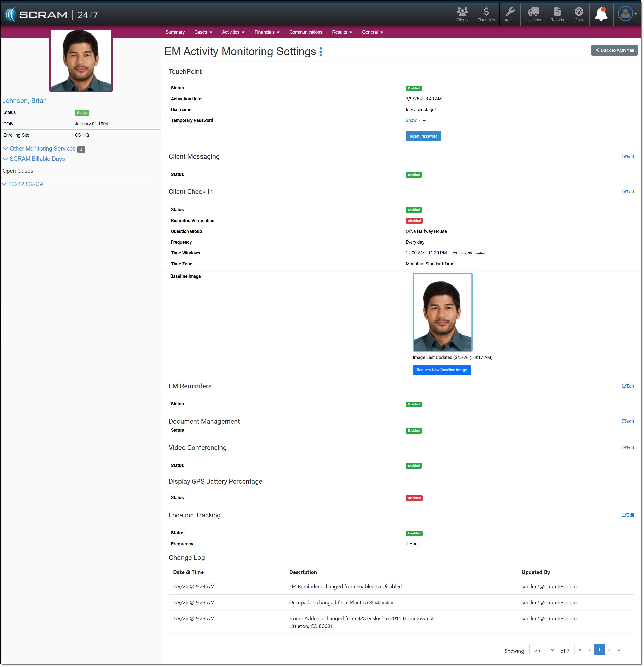Open the Activities dropdown menu
Image resolution: width=644 pixels, height=667 pixels.
pos(233,32)
